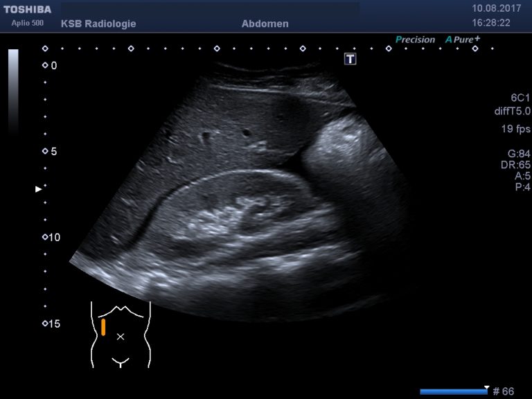This screenshot has height=399, width=532.
Task: Click the blue cine progress bar
Action: (454, 391)
